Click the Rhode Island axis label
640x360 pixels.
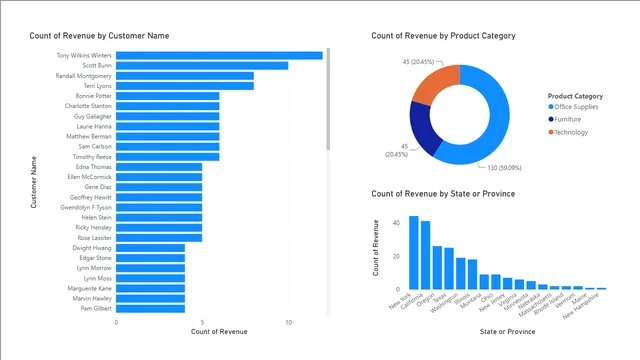(x=549, y=304)
